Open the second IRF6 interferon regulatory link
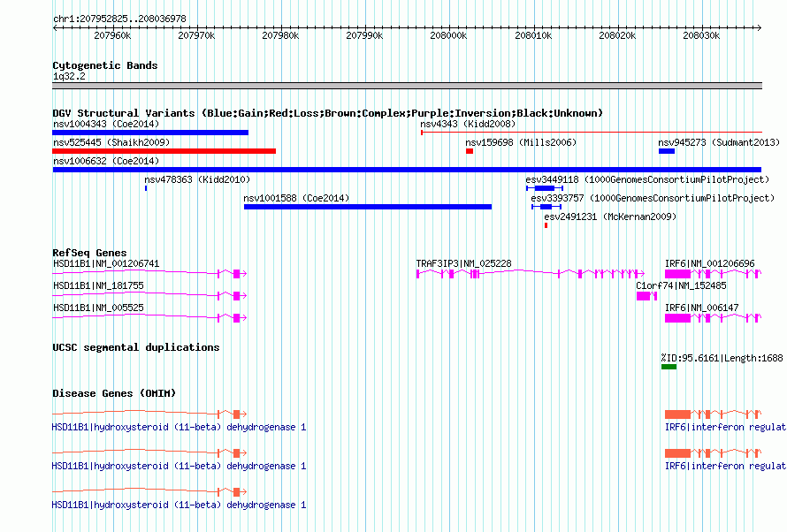This screenshot has height=532, width=787. click(x=725, y=467)
